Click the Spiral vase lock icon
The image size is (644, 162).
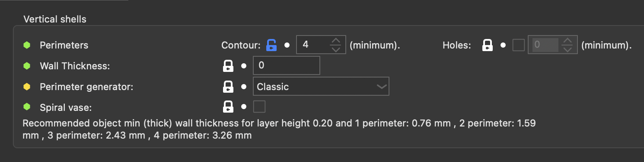click(228, 107)
